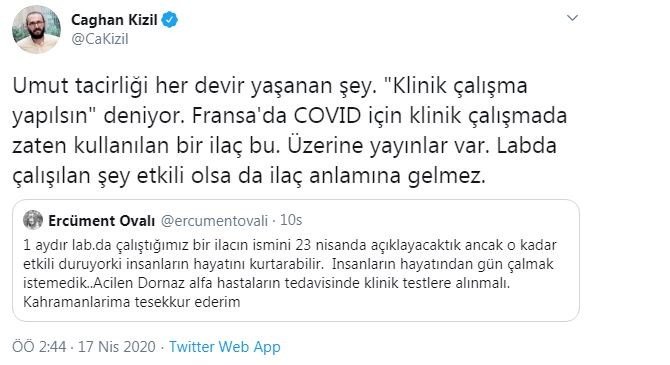Open the ÖÖ 2:44 tweet time
The width and height of the screenshot is (670, 365).
(39, 347)
